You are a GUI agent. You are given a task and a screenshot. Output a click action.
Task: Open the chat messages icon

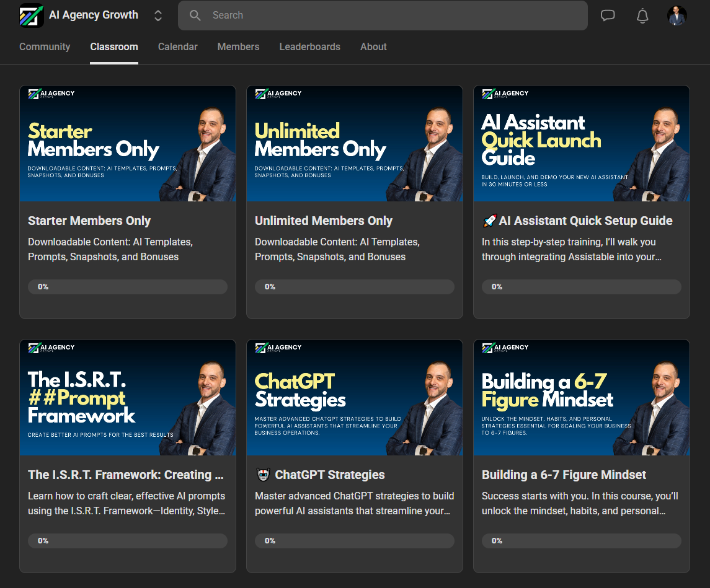[x=608, y=15]
